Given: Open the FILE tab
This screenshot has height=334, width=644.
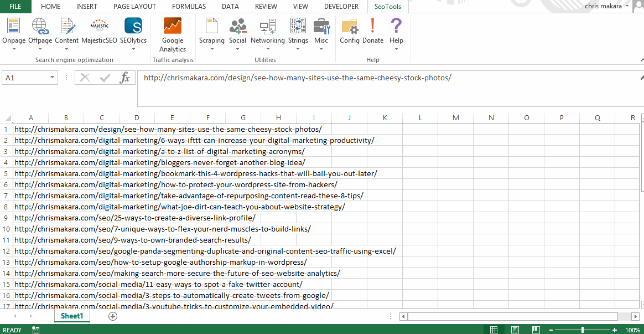Looking at the screenshot, I should [15, 6].
